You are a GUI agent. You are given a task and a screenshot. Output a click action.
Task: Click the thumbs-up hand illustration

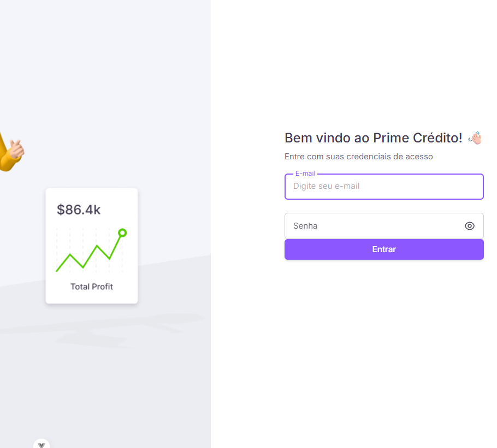coord(17,148)
